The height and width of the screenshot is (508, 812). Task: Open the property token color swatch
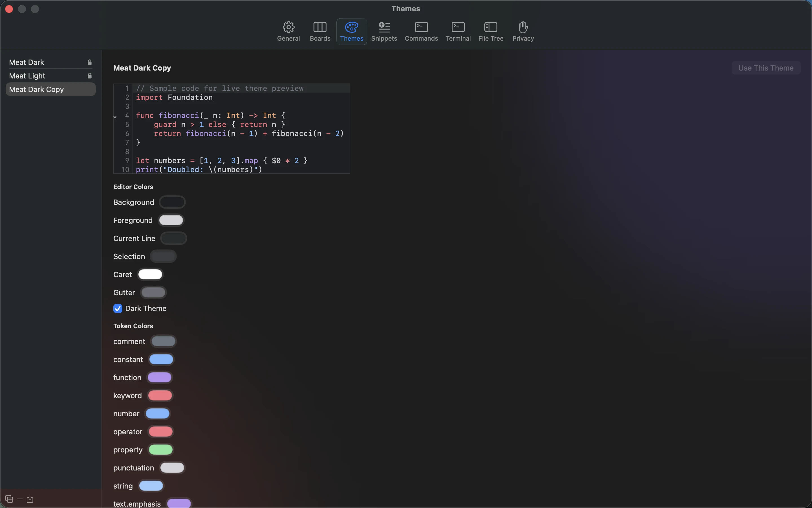(x=161, y=450)
